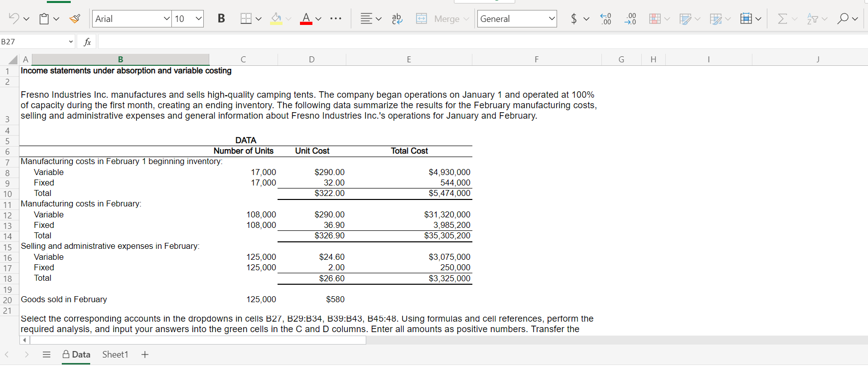Click the Name Box showing B27

coord(33,41)
